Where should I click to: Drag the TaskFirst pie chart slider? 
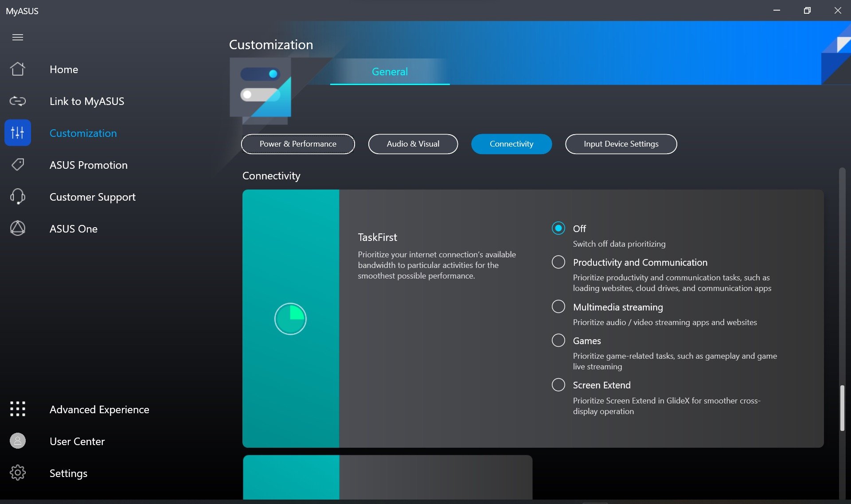click(291, 318)
